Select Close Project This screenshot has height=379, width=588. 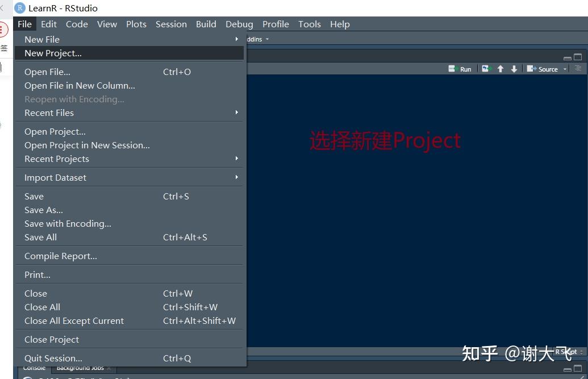coord(129,340)
